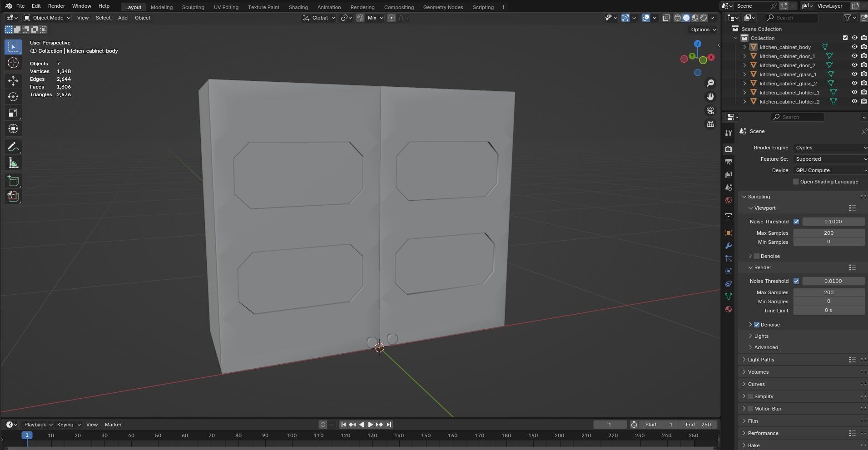
Task: Expand kitchen_cabinet_door_1 tree item
Action: [x=744, y=56]
